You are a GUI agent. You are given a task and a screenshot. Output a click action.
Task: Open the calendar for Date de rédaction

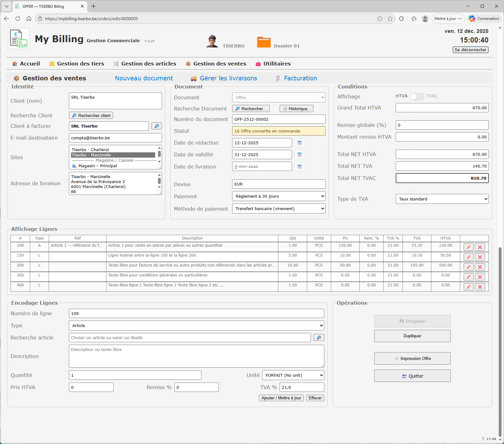(x=299, y=143)
